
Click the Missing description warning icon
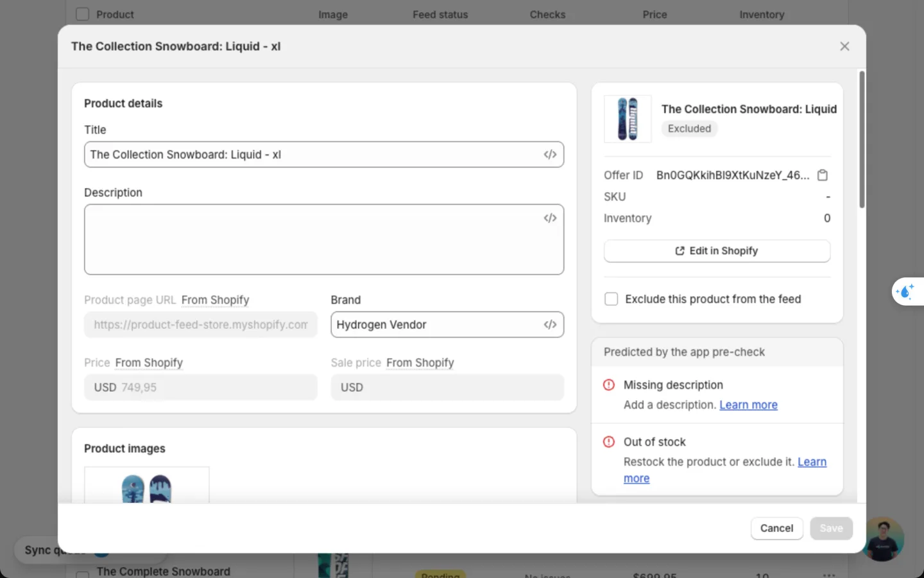[x=609, y=385]
